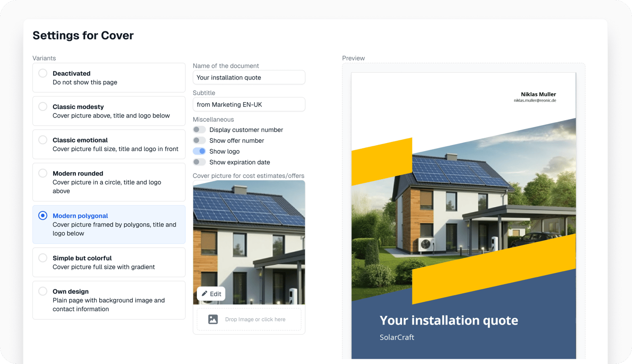Choose the Classic modesty variant
632x364 pixels.
(x=109, y=111)
